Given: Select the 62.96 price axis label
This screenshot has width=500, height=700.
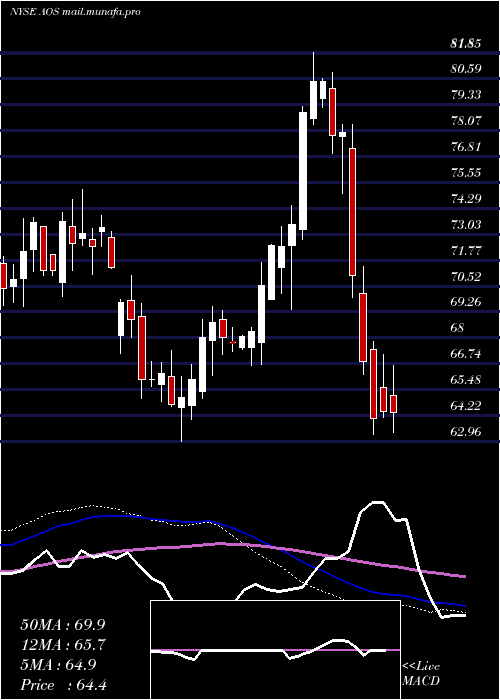Looking at the screenshot, I should pos(466,432).
